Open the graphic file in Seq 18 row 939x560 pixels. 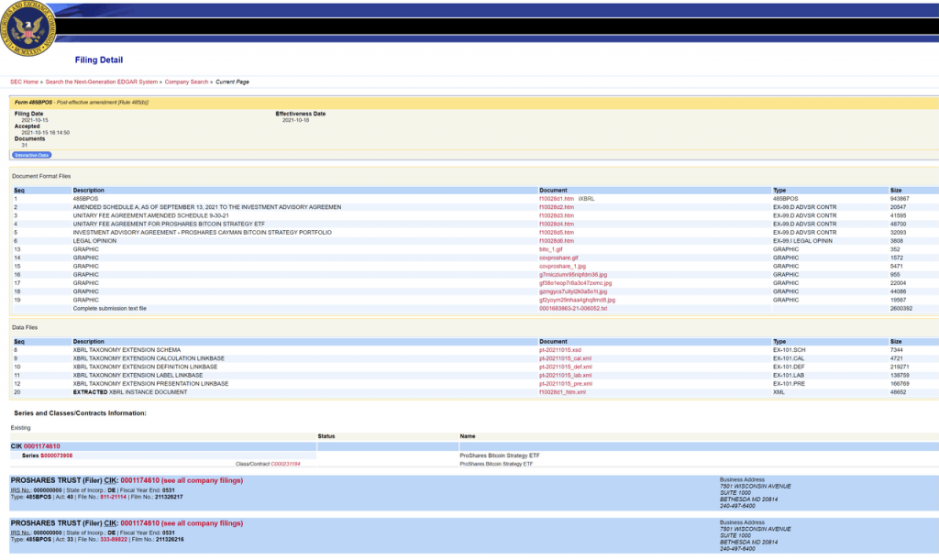(572, 291)
